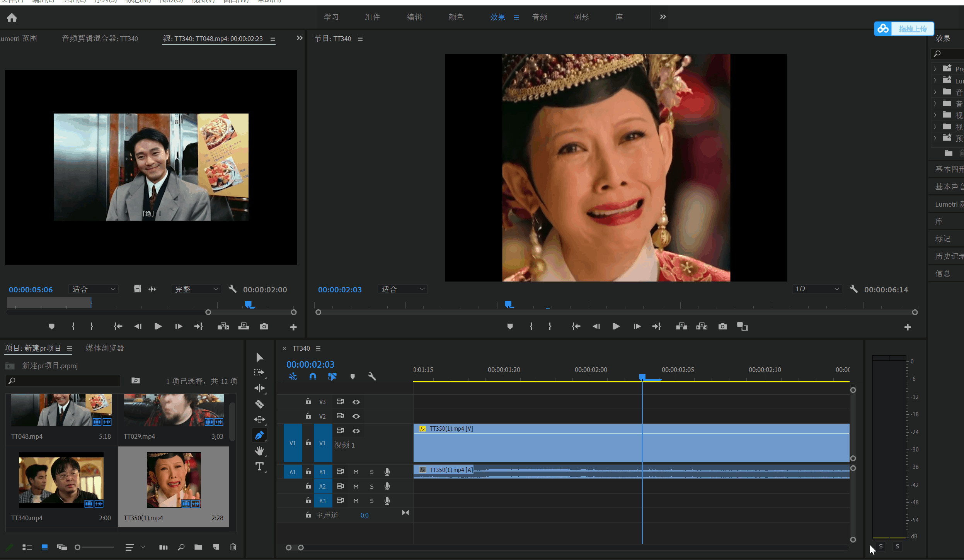Screen dimensions: 964x560
Task: Open the Source monitor 完整 resolution dropdown
Action: click(196, 289)
